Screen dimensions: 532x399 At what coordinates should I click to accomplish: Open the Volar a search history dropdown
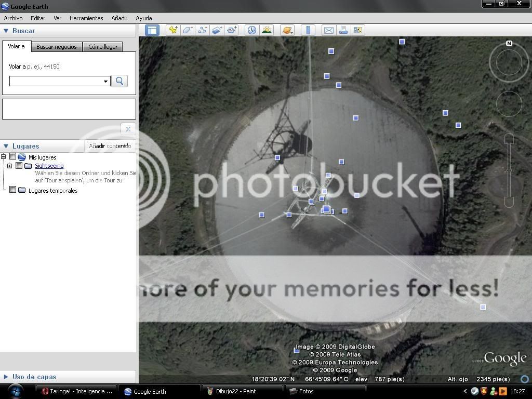pyautogui.click(x=106, y=82)
